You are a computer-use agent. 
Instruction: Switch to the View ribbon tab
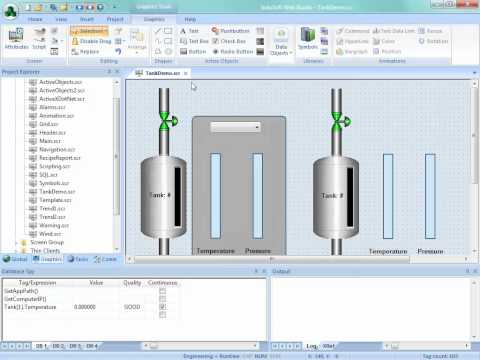coord(61,19)
